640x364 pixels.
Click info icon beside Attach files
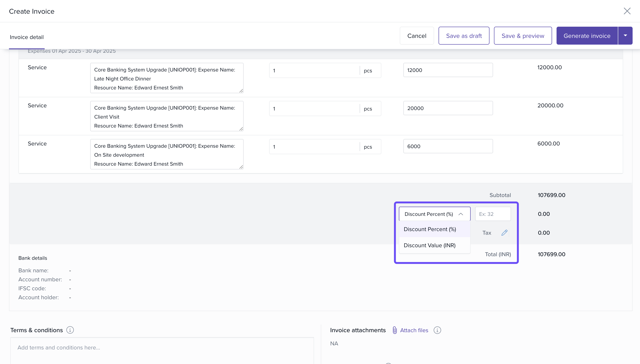tap(437, 330)
